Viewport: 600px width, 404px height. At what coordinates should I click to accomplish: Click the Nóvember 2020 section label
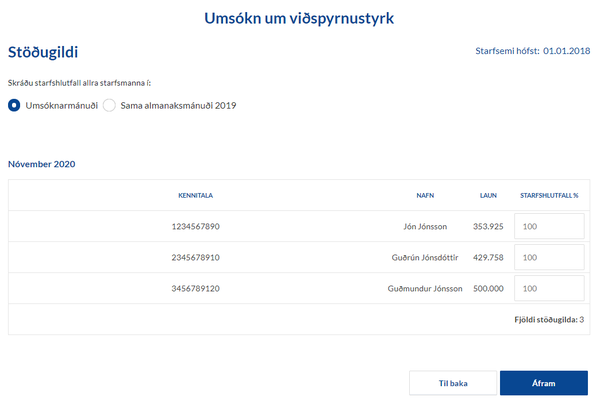(42, 163)
